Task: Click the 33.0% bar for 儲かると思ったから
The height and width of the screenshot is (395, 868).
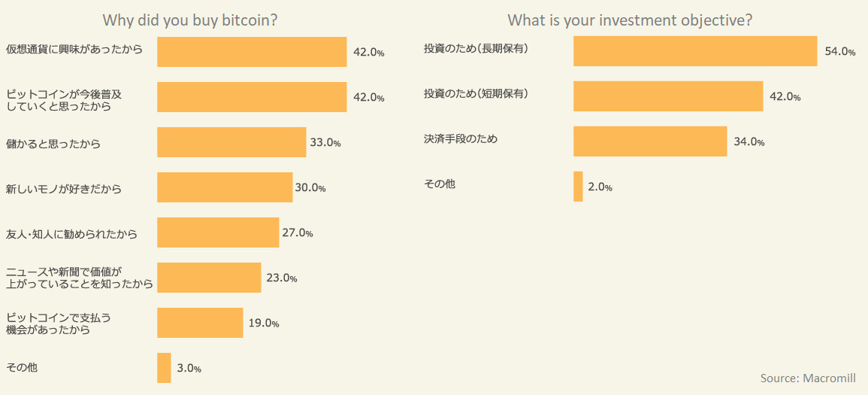Action: [231, 142]
